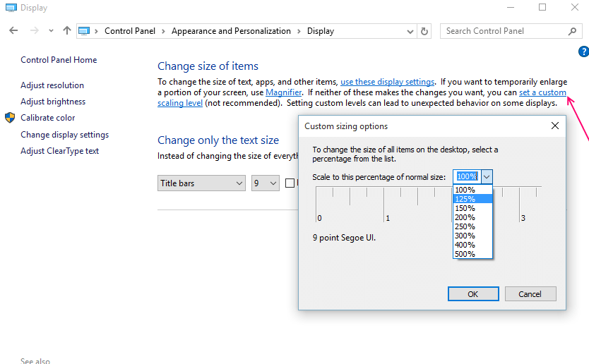The width and height of the screenshot is (589, 364).
Task: Open the recent locations chevron
Action: tap(51, 31)
